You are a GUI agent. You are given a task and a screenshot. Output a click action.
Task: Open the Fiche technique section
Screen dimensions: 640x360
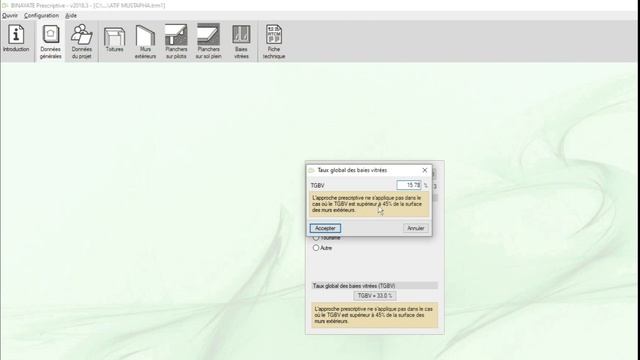274,41
